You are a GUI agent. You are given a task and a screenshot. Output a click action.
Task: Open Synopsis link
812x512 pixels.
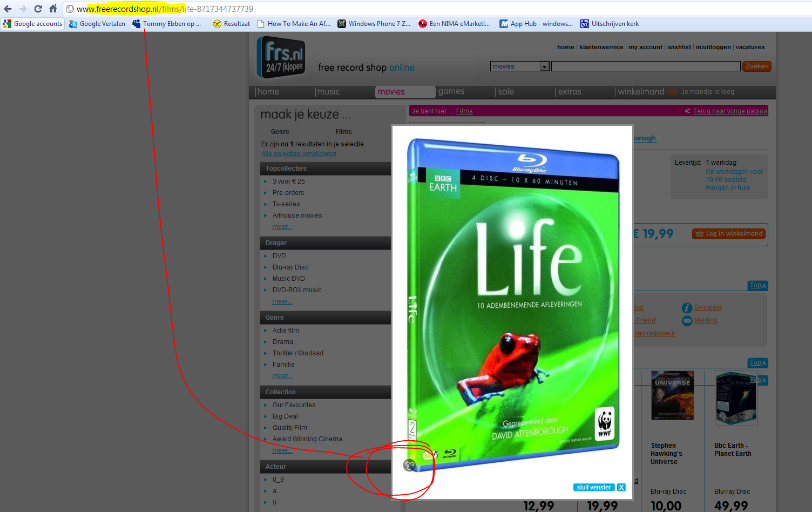pyautogui.click(x=708, y=307)
